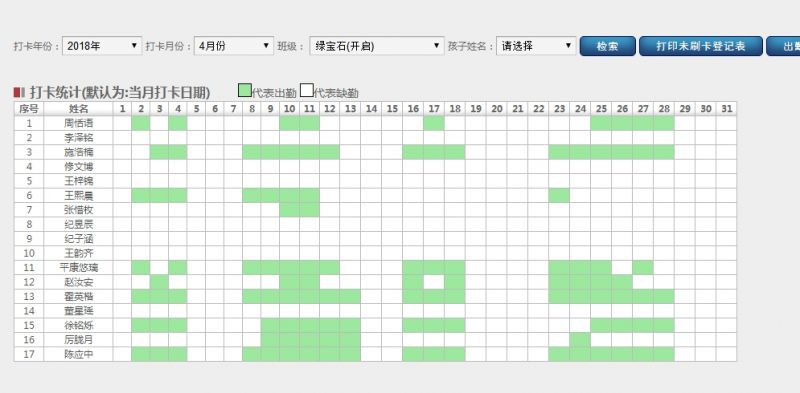800x393 pixels.
Task: Click student name 纪子涵
Action: pos(79,239)
